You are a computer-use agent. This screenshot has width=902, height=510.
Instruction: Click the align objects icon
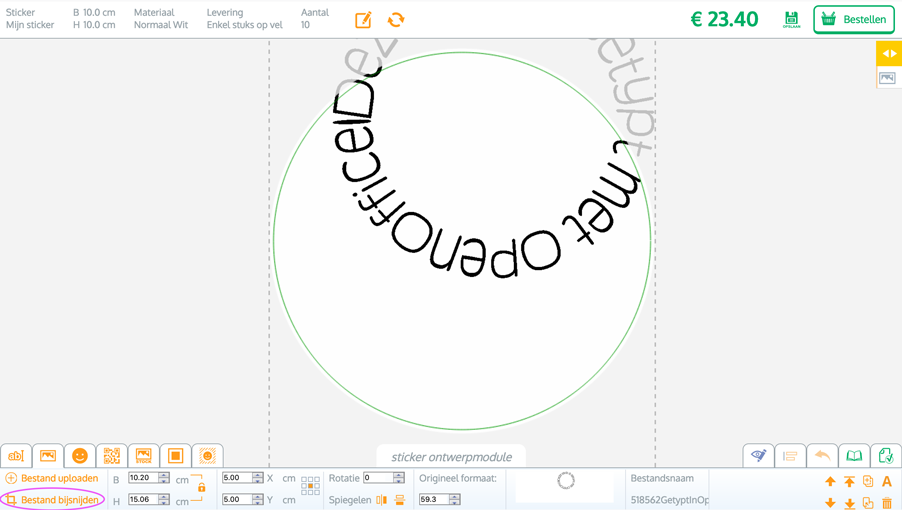(790, 456)
